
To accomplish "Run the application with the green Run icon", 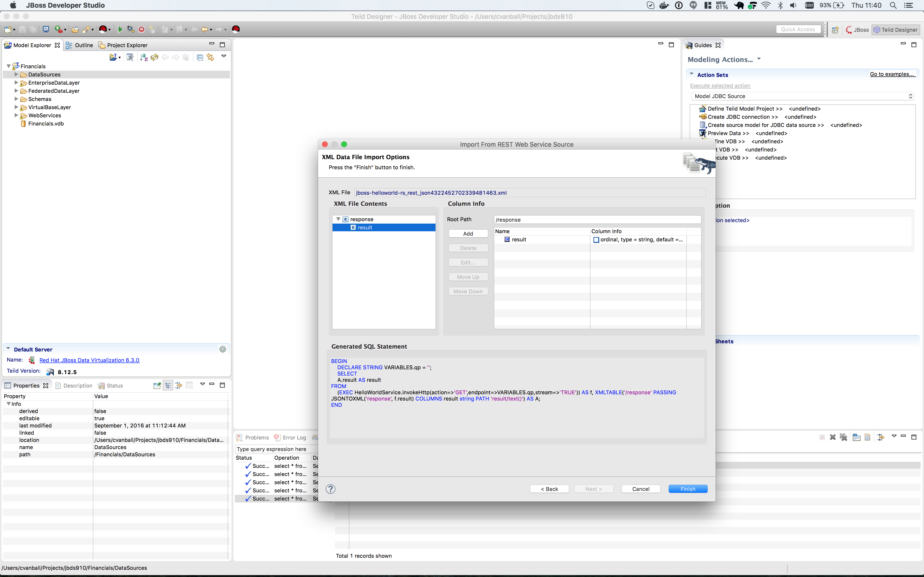I will point(120,29).
